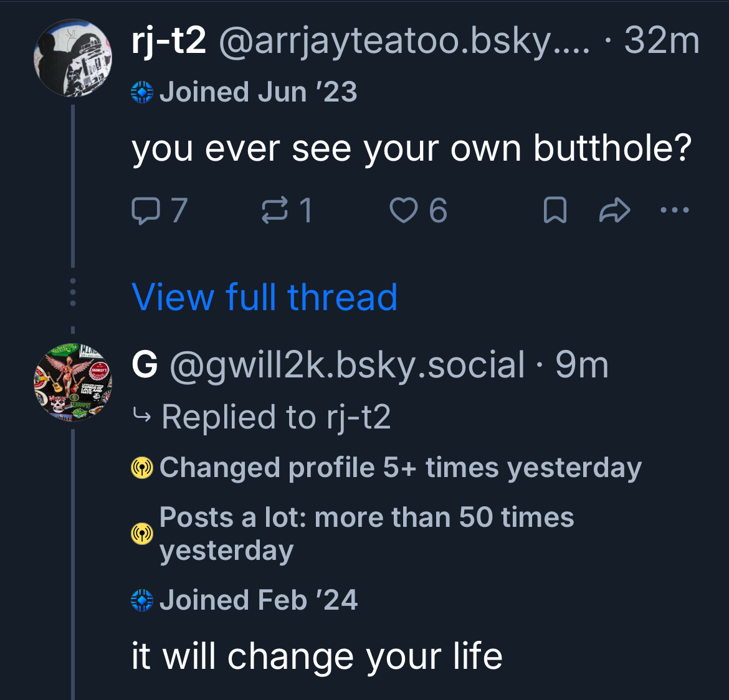Click the @gwill2k.bsky.social handle

[347, 364]
